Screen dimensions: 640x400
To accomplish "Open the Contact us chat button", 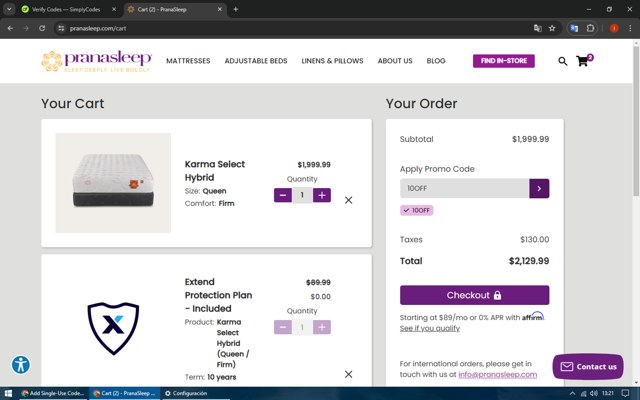I will pos(588,367).
